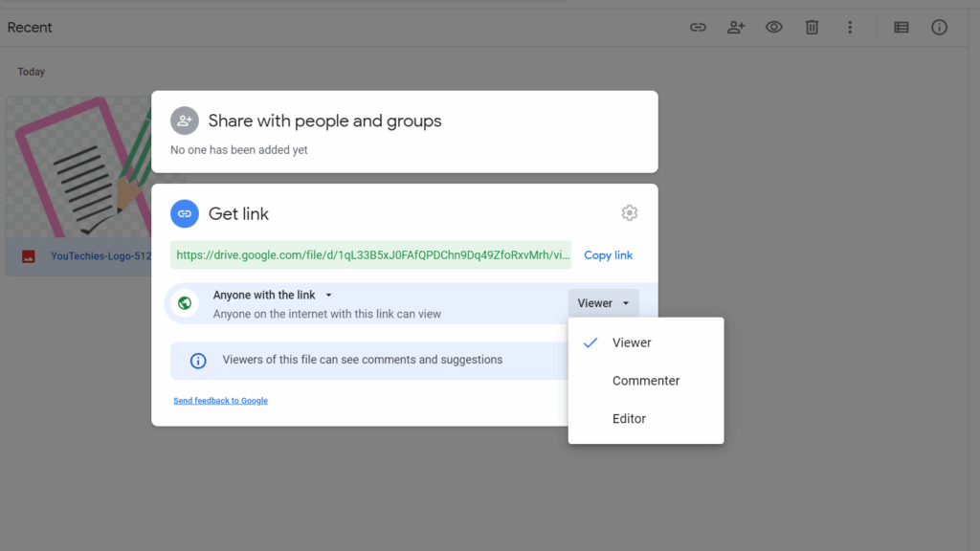Select Viewer from the role menu

(646, 342)
